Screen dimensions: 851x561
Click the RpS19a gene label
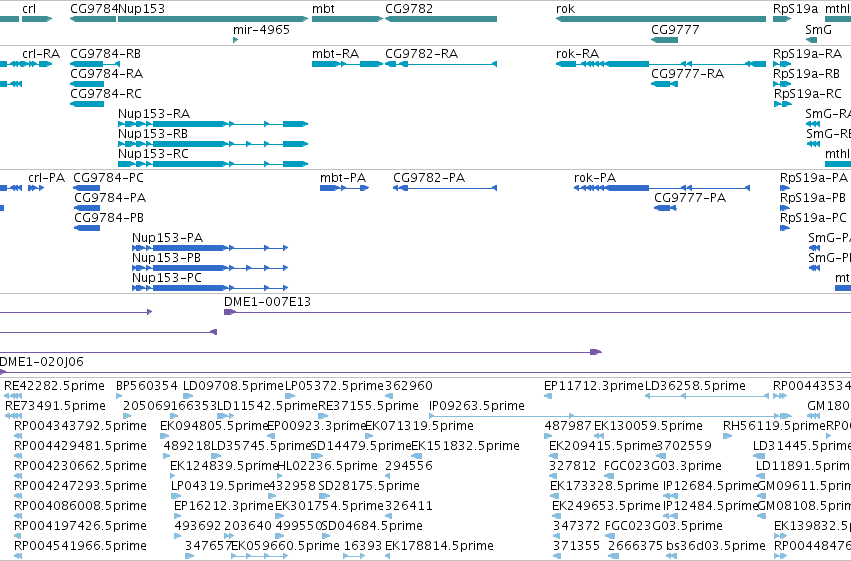pyautogui.click(x=795, y=9)
